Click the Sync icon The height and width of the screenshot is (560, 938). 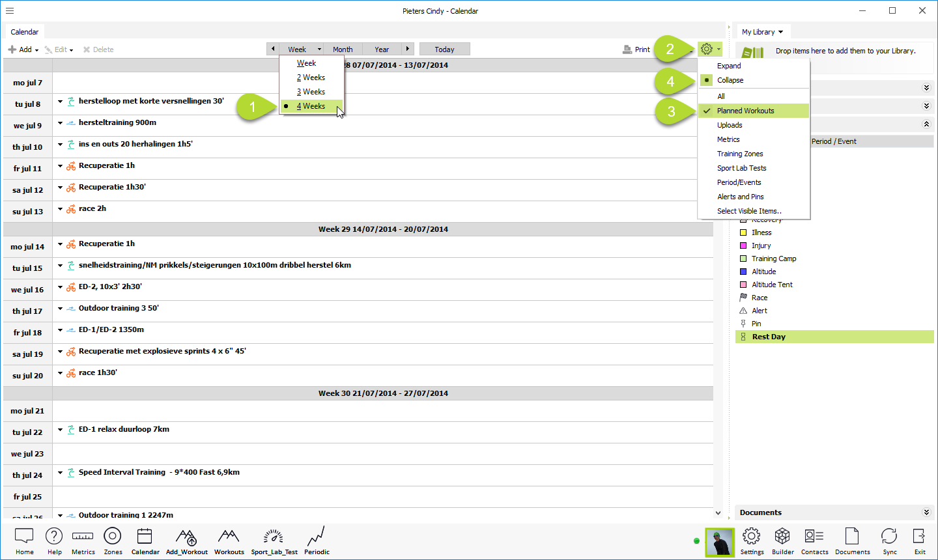[x=889, y=537]
